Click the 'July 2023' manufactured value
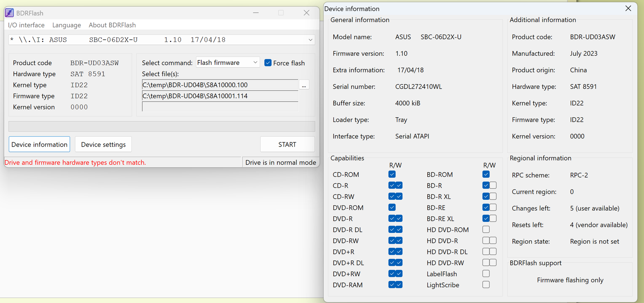644x303 pixels. click(584, 53)
